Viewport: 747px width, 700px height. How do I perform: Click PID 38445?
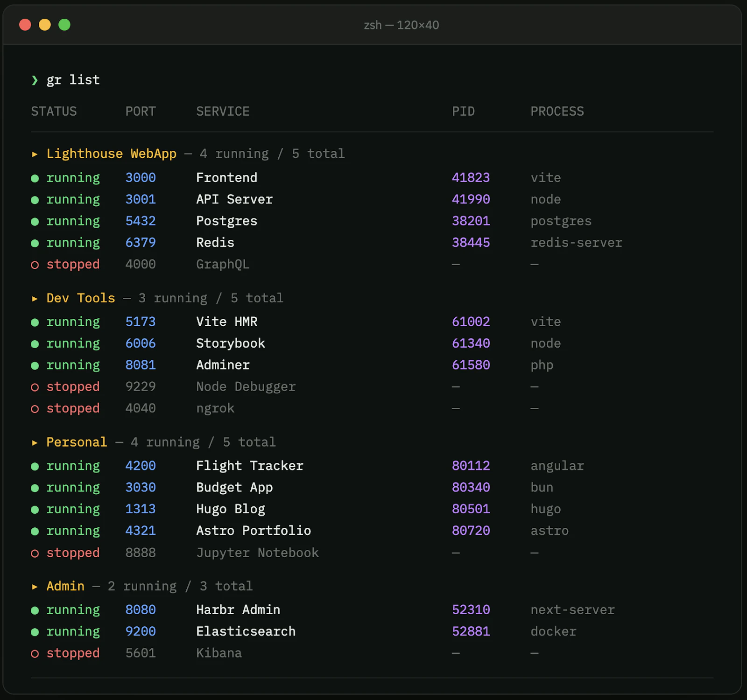471,243
